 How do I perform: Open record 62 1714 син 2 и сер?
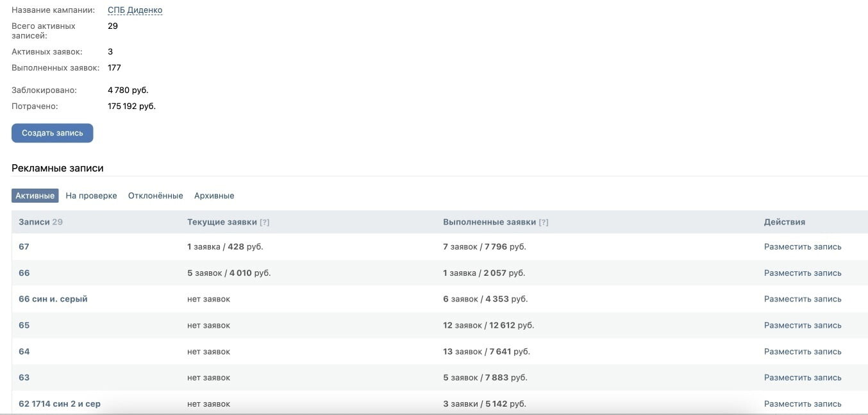(60, 404)
